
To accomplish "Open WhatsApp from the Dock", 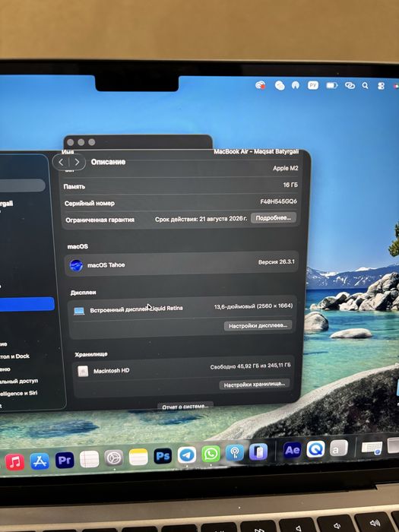I will tap(211, 454).
